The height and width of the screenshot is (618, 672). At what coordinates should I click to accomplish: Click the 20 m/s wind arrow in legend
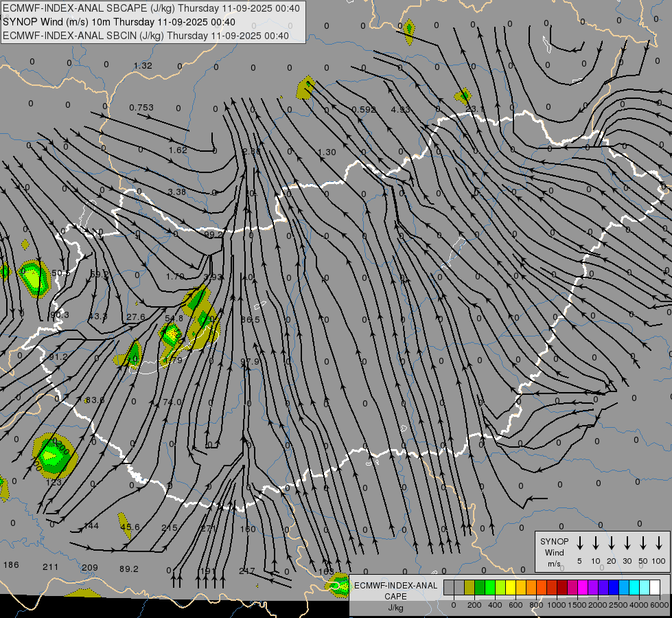612,543
